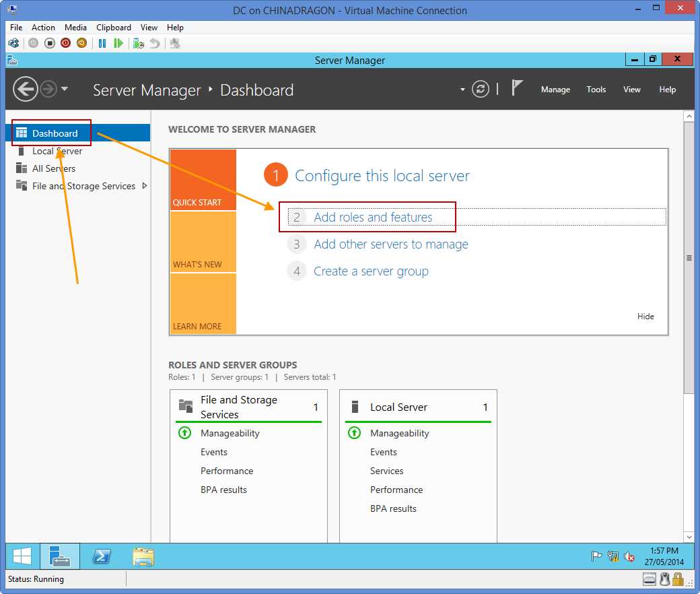The width and height of the screenshot is (700, 594).
Task: Open File Explorer from the taskbar
Action: tap(143, 556)
